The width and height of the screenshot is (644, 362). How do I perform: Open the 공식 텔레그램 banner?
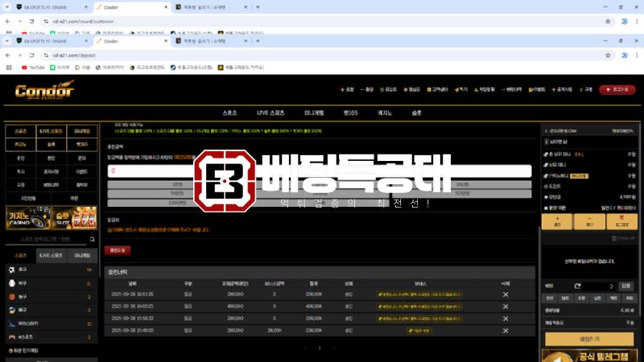(x=589, y=356)
